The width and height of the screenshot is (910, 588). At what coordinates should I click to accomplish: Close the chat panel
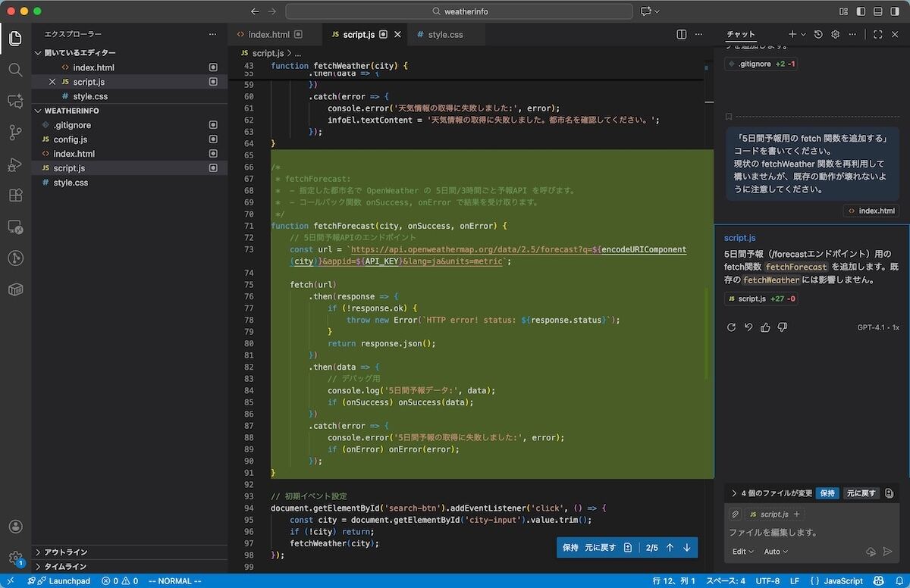(895, 34)
